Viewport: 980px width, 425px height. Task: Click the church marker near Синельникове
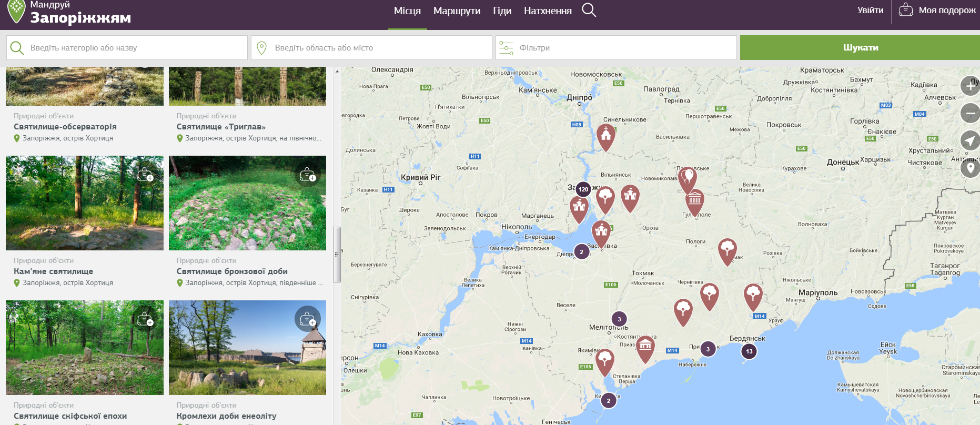tap(606, 135)
